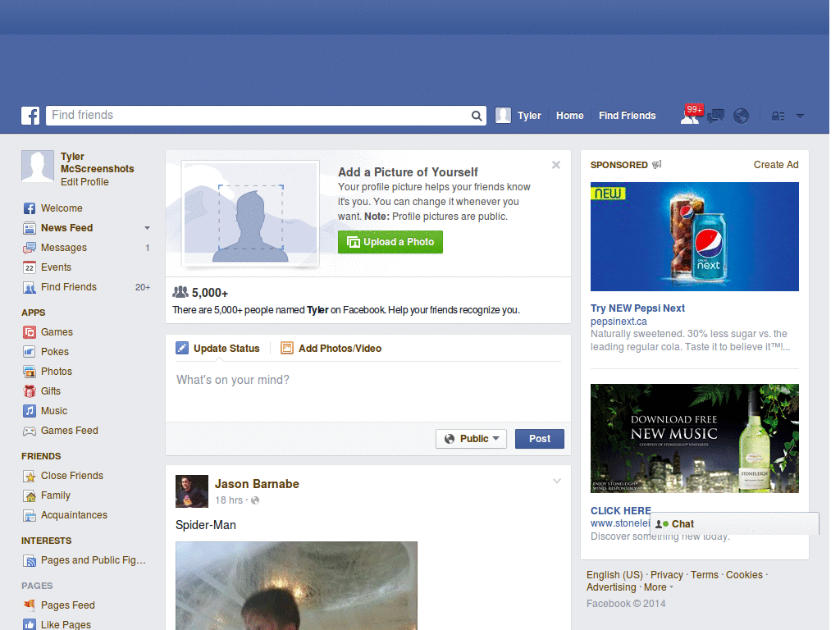Click Tyler's small avatar in top bar
Image resolution: width=840 pixels, height=630 pixels.
click(x=503, y=115)
